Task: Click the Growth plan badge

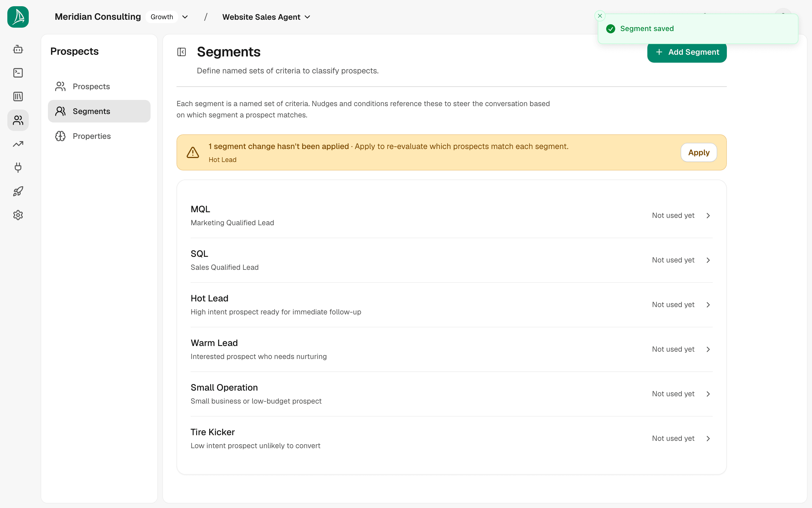Action: tap(162, 17)
